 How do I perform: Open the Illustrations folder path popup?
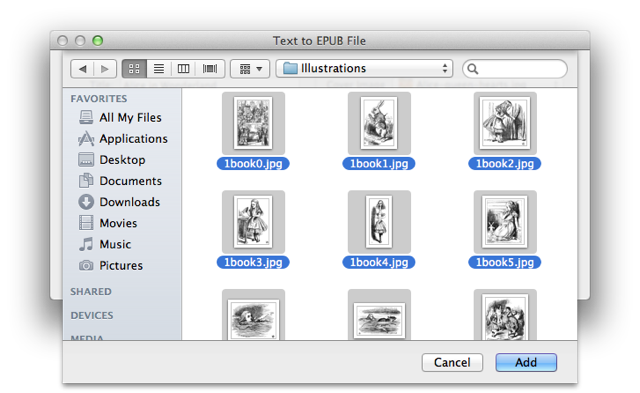[x=364, y=69]
